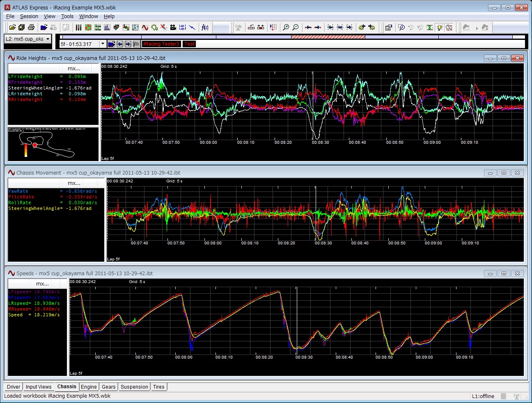Click the zoom with clock icon

coord(401,27)
